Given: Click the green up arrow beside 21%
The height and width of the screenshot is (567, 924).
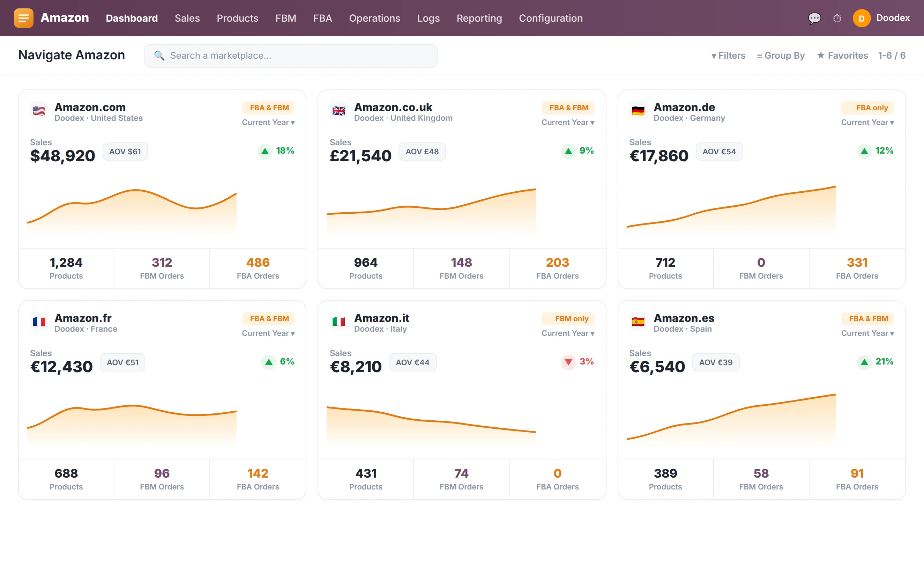Looking at the screenshot, I should coord(864,362).
